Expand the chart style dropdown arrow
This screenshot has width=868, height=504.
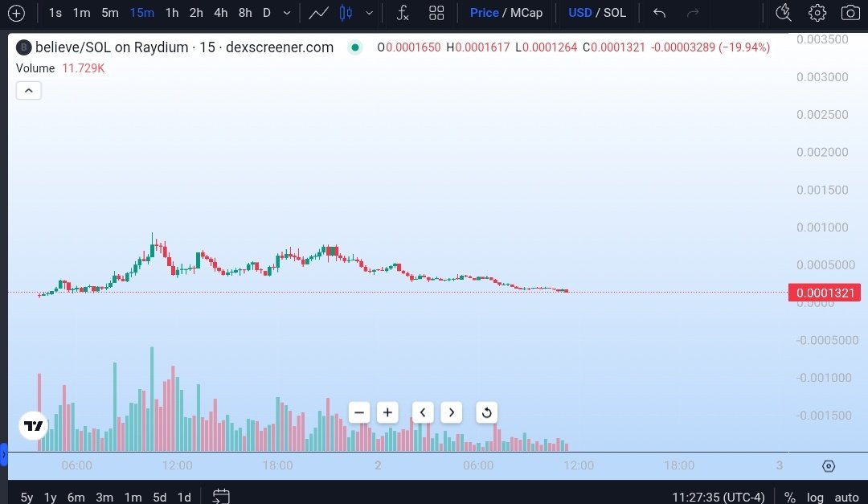369,13
